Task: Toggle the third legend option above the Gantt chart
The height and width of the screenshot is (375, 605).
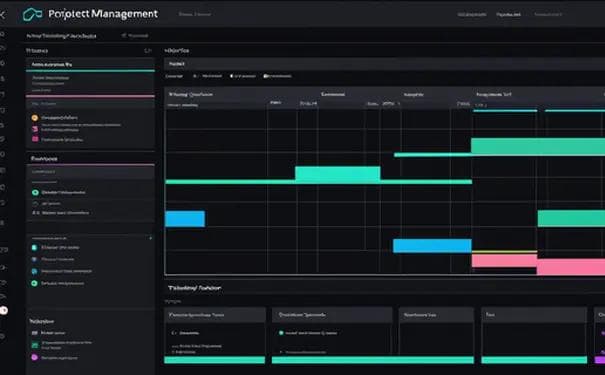Action: click(x=277, y=76)
